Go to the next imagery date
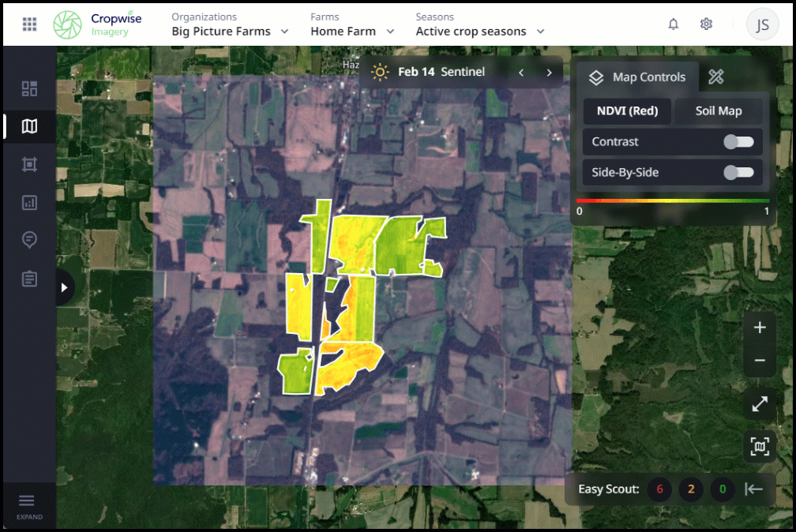Viewport: 796px width, 532px height. click(x=549, y=73)
